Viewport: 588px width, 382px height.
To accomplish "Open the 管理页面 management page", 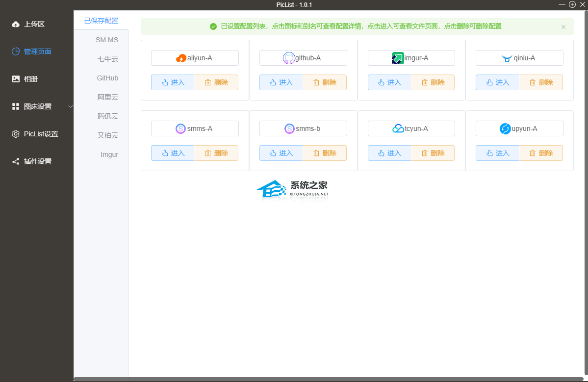I will point(37,51).
